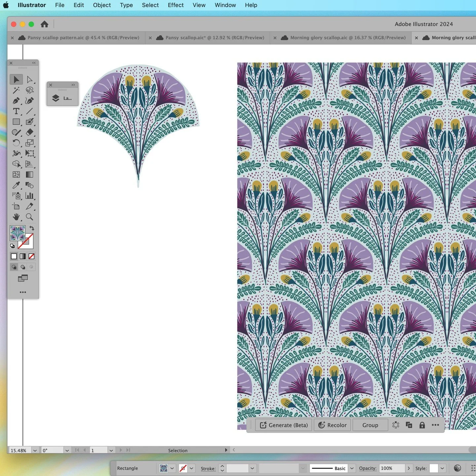Open the Effect menu
The image size is (476, 476).
tap(176, 5)
